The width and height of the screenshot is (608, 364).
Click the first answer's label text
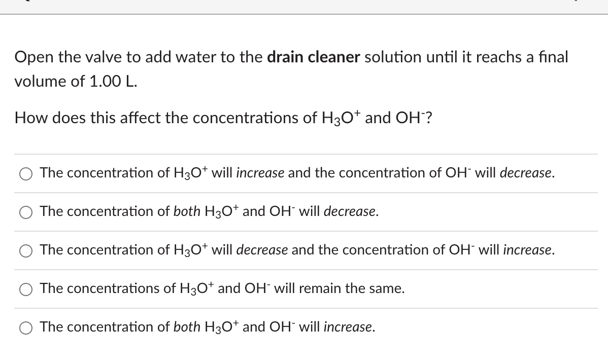[x=297, y=173]
